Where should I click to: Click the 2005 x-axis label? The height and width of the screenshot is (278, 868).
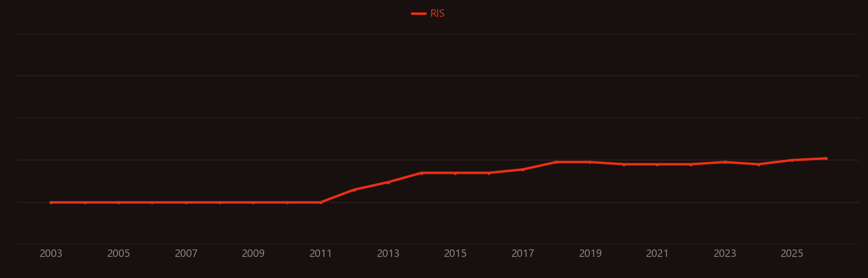pyautogui.click(x=118, y=254)
